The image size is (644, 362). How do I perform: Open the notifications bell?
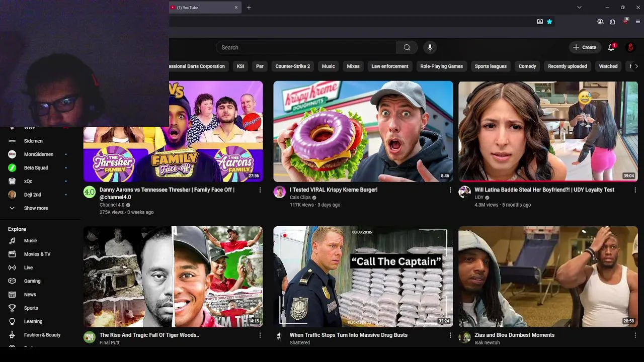(x=611, y=47)
